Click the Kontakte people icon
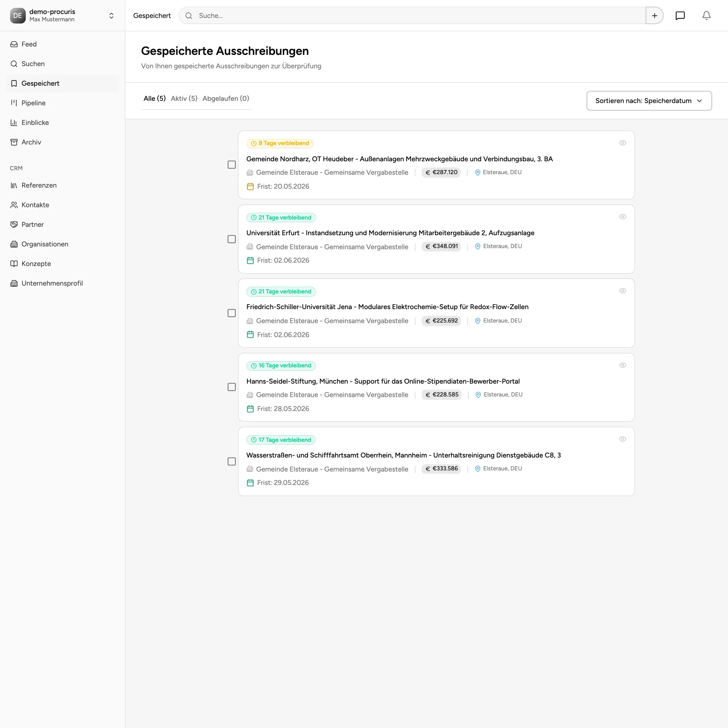Viewport: 728px width, 728px height. [x=14, y=205]
